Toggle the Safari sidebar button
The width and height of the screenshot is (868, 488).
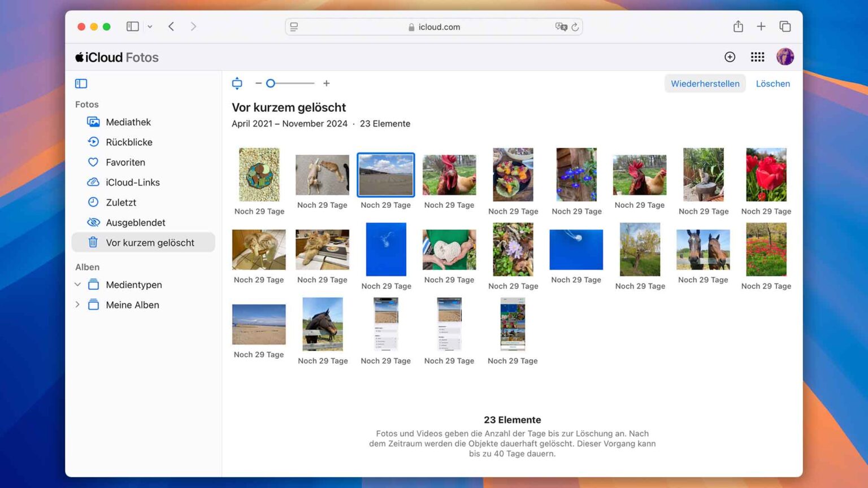pyautogui.click(x=133, y=27)
